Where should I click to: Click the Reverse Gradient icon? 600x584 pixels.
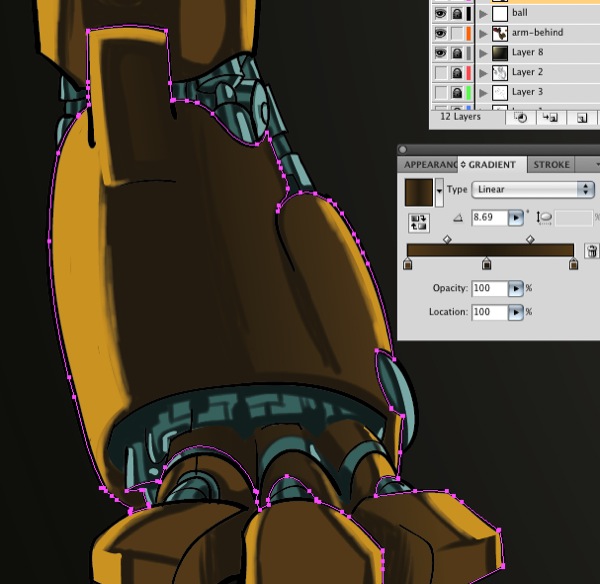(x=419, y=223)
